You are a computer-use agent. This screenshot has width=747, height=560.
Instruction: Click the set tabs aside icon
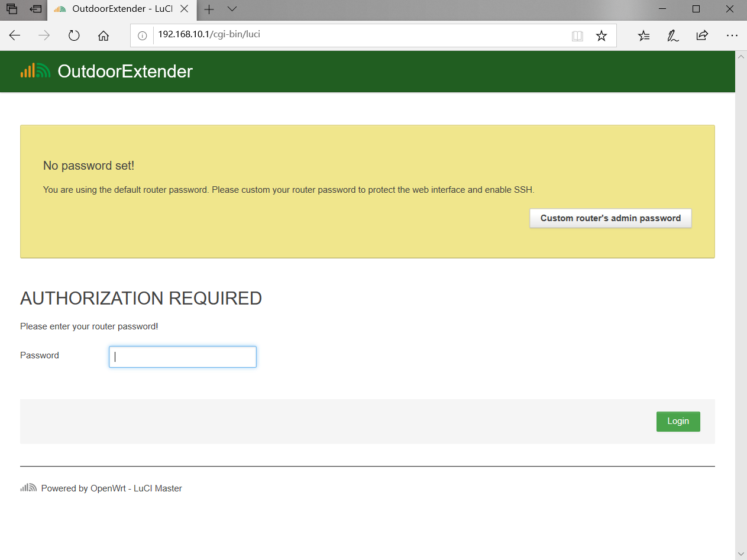pos(36,9)
